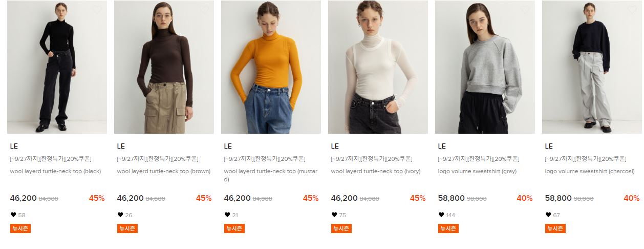This screenshot has width=644, height=249.
Task: Open the mustard turtle-neck product photo
Action: coord(271,67)
